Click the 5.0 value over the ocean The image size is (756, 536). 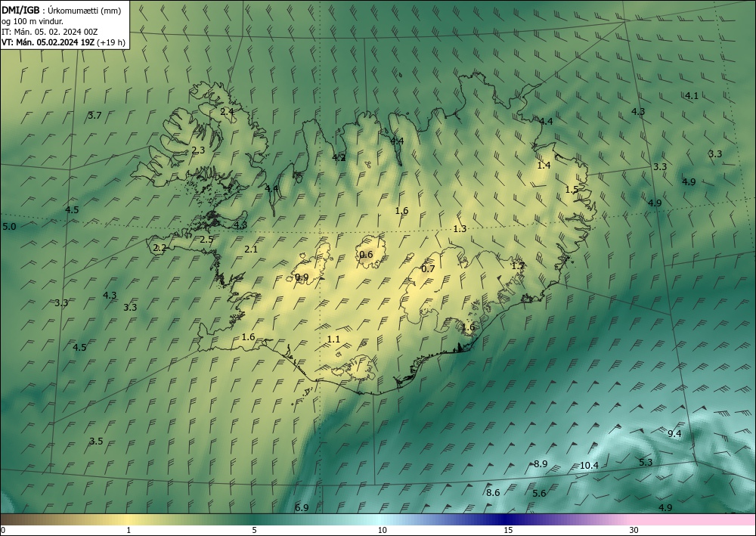click(9, 227)
